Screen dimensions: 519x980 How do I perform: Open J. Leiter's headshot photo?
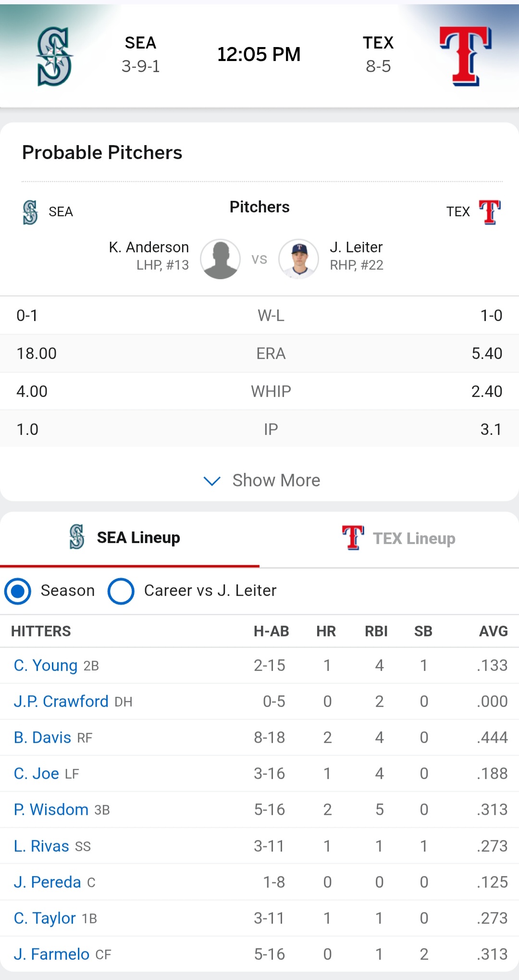click(x=298, y=259)
